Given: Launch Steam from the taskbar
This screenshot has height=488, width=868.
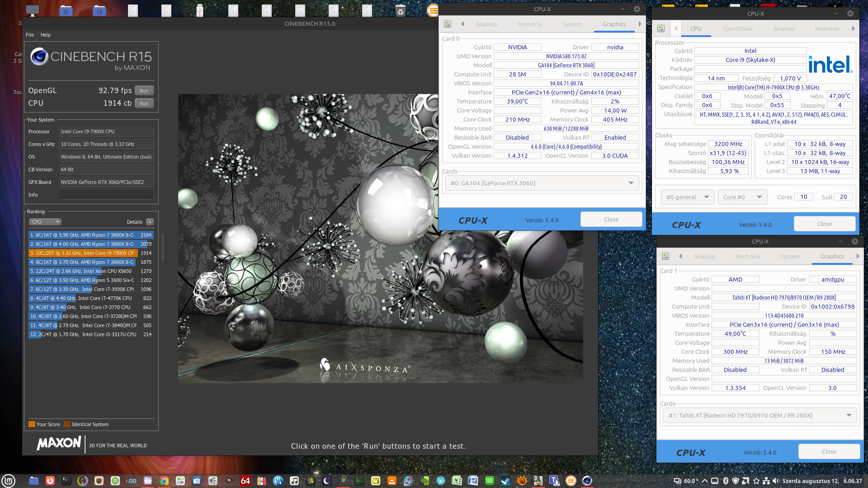Looking at the screenshot, I should pos(506,481).
